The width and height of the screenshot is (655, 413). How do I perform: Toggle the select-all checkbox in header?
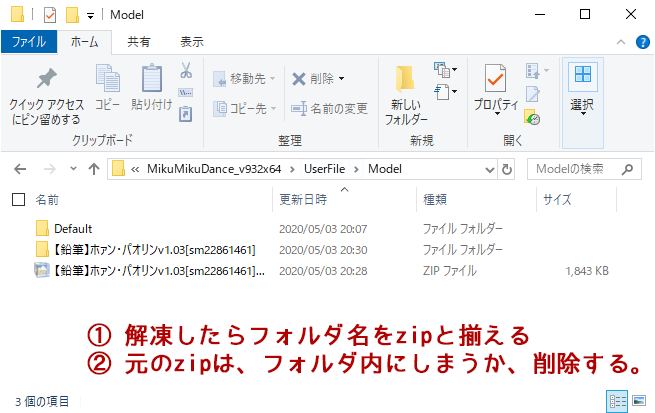click(x=18, y=199)
